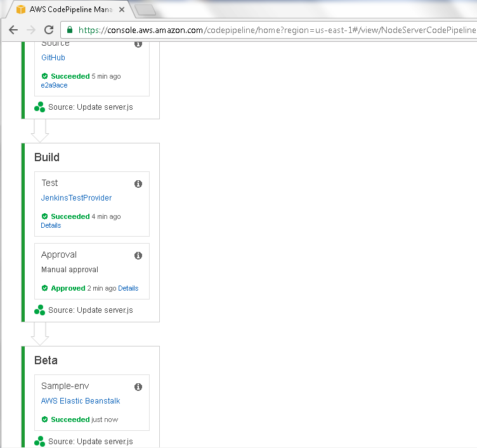Click the green secure padlock icon
The height and width of the screenshot is (448, 477).
click(70, 30)
